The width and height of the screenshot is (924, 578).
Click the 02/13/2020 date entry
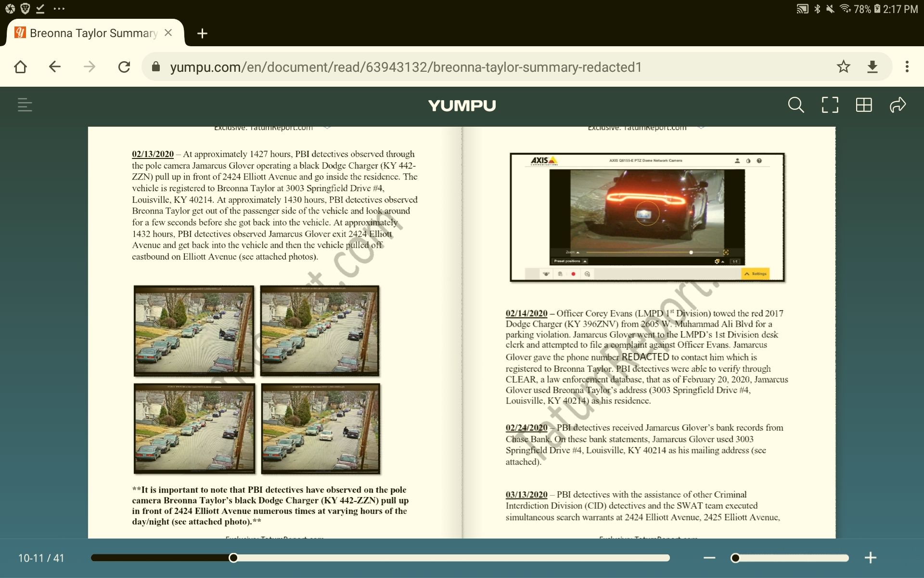click(153, 154)
